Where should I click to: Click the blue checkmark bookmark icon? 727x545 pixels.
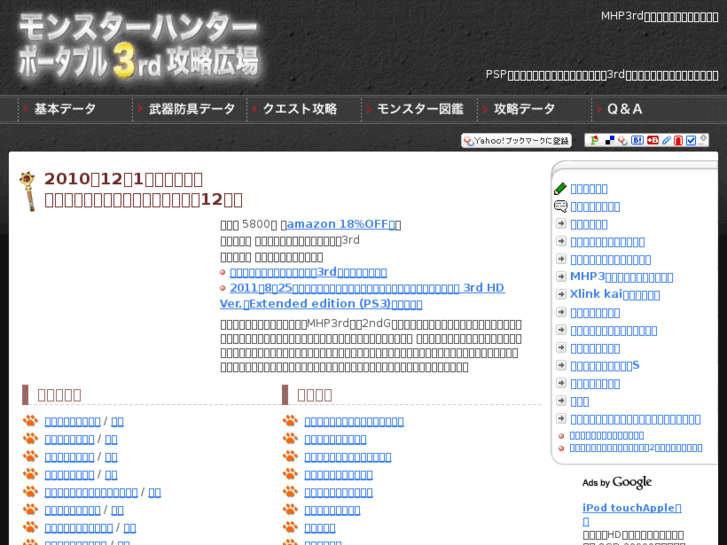point(691,140)
